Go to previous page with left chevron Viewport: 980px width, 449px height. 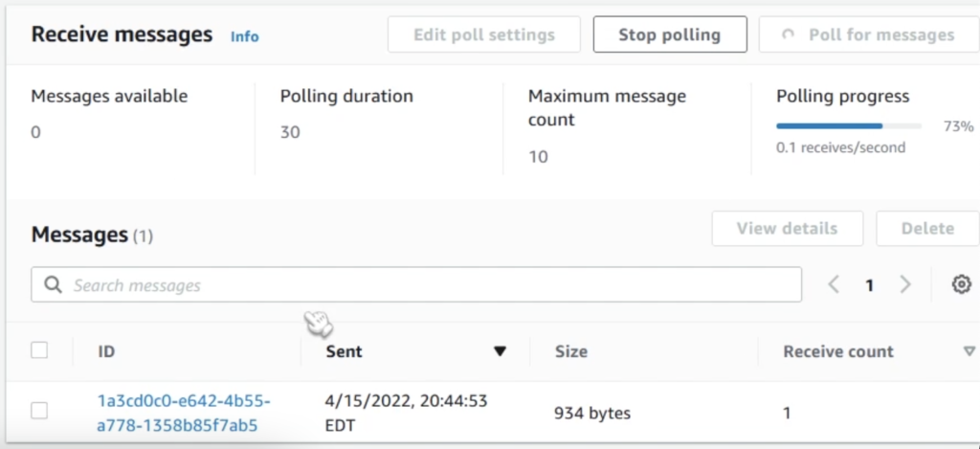point(834,285)
